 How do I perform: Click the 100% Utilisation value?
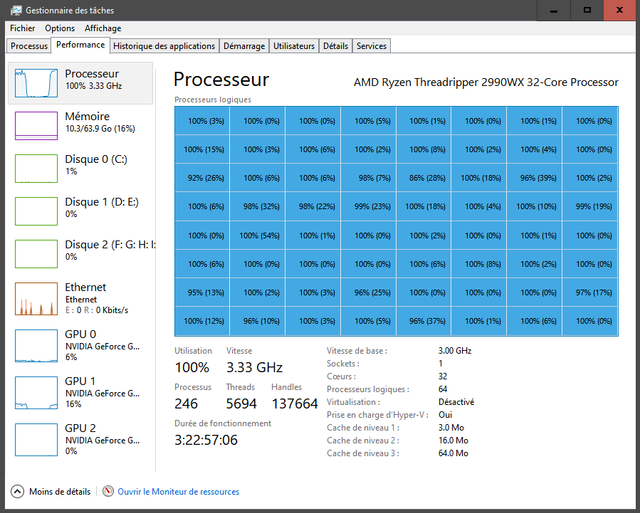click(192, 367)
